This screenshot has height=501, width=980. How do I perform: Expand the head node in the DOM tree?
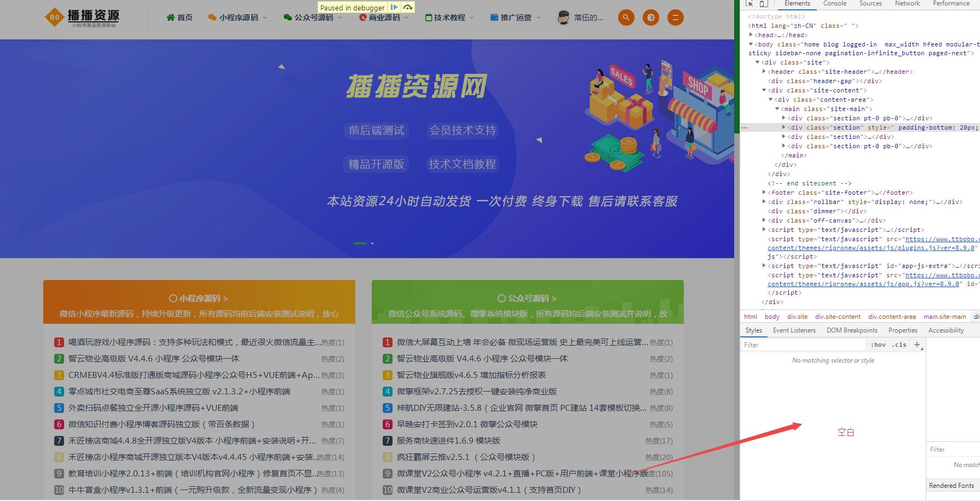(x=751, y=35)
